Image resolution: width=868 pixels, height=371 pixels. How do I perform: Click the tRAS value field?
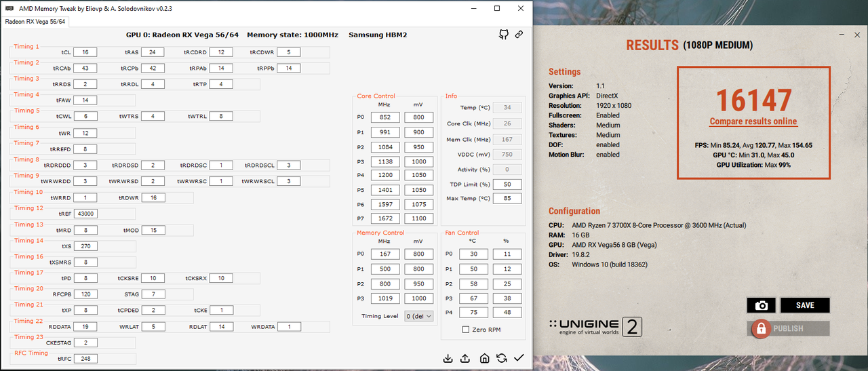[x=153, y=52]
